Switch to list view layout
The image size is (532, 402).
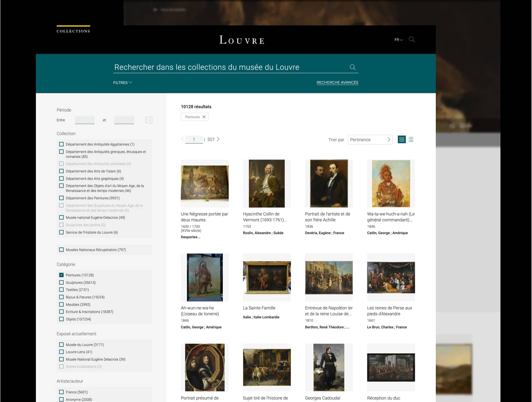pos(411,140)
